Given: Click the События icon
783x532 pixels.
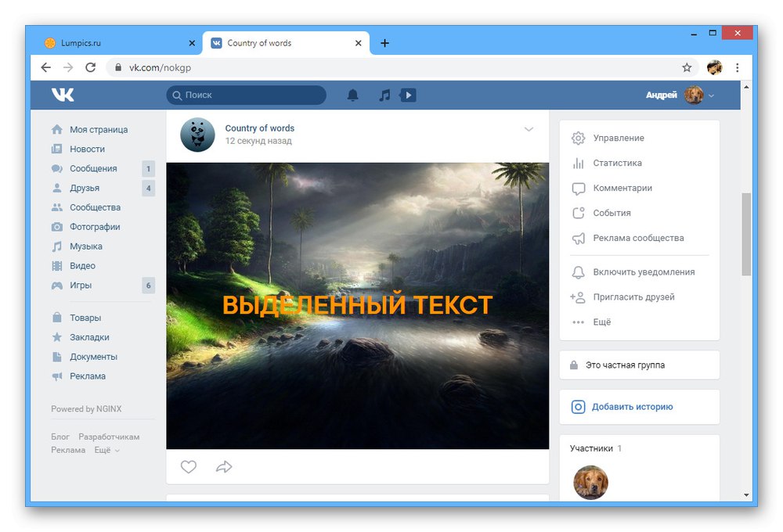Looking at the screenshot, I should [579, 213].
